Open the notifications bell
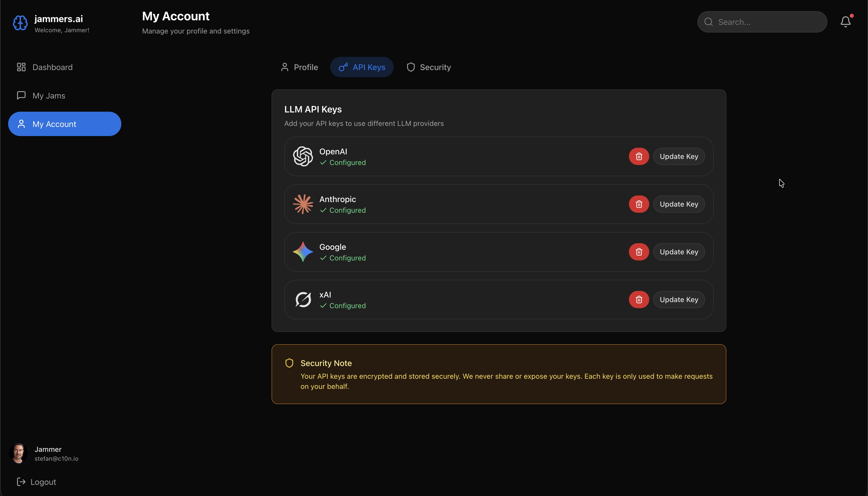868x496 pixels. point(845,22)
